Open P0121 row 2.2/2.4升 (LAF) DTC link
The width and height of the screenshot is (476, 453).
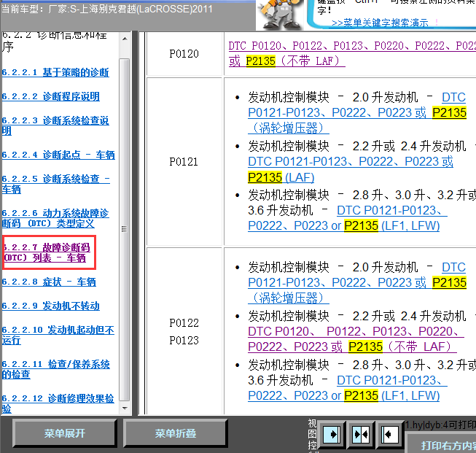coord(351,169)
